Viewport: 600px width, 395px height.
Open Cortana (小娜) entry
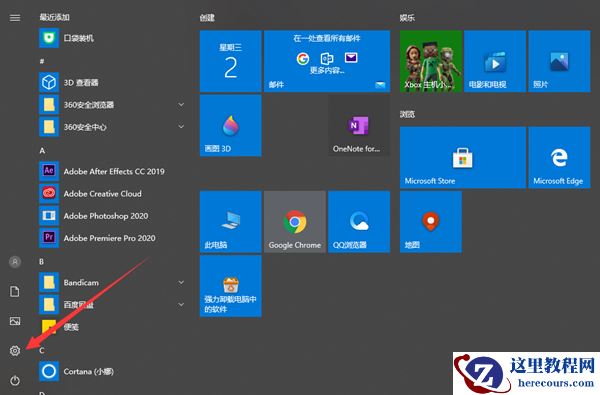point(111,371)
